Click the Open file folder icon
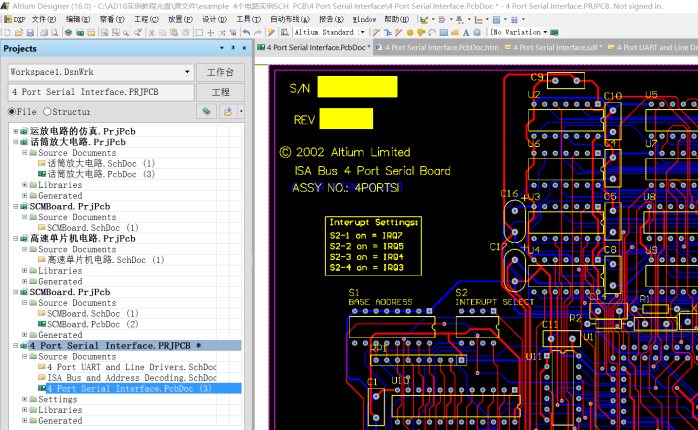Screen dimensions: 698x430 [19, 32]
